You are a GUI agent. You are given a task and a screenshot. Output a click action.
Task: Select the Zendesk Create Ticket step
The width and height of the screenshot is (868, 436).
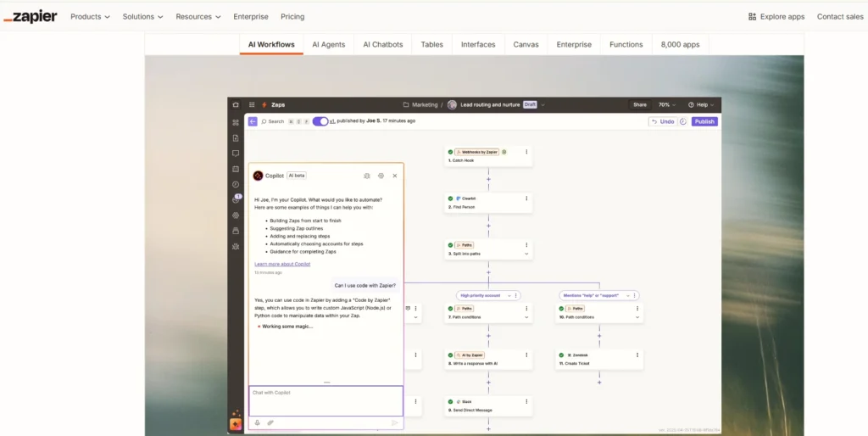tap(599, 360)
